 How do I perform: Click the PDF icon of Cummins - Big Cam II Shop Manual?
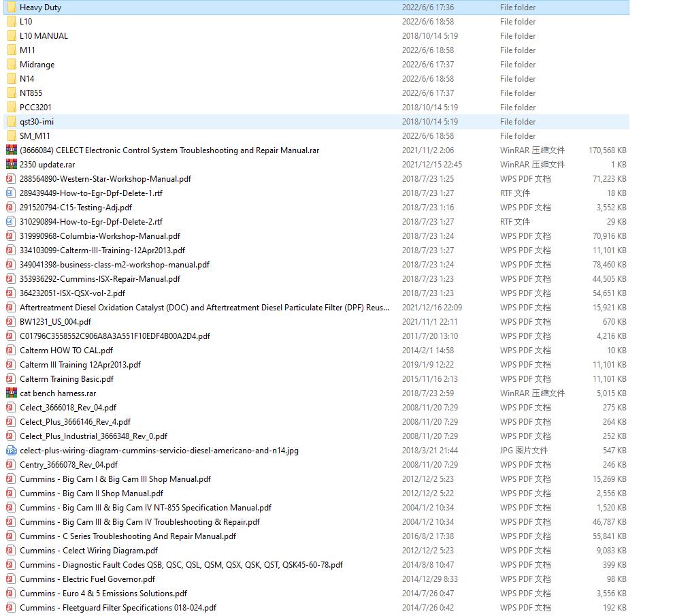click(11, 493)
